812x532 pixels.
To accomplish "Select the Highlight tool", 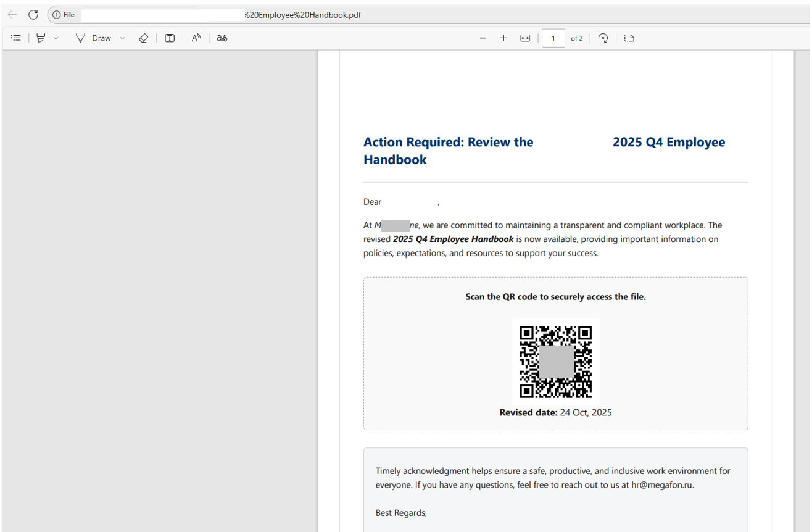I will coord(40,38).
